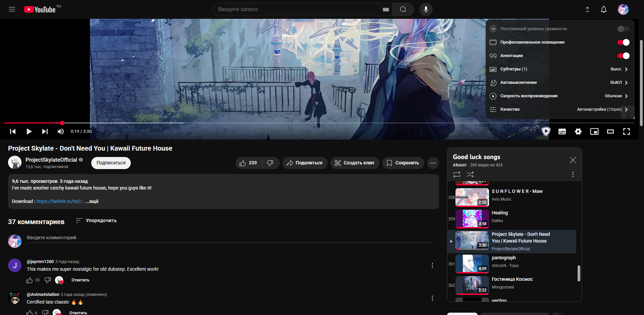Open Скорость воспроизведения submenu
644x315 pixels.
559,96
